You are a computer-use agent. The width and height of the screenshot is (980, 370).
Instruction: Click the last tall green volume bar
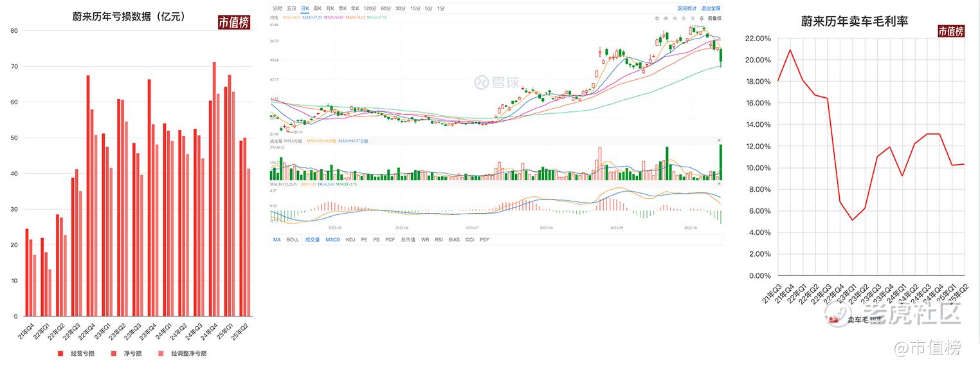click(x=720, y=162)
